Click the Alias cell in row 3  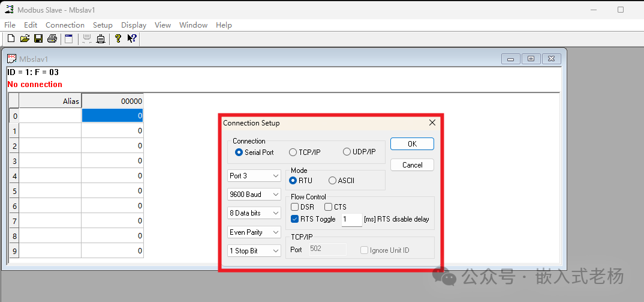click(50, 161)
